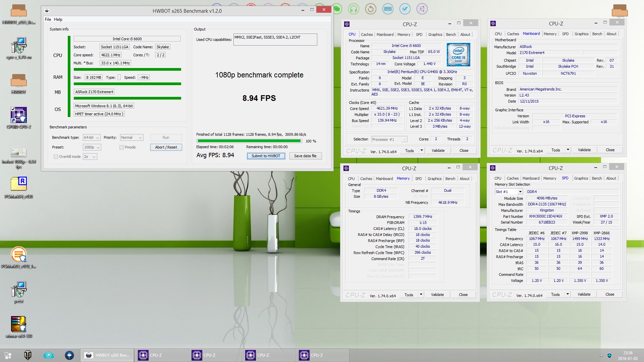Screen dimensions: 644x362
Task: Open the File menu in HWBOT
Action: click(x=48, y=19)
